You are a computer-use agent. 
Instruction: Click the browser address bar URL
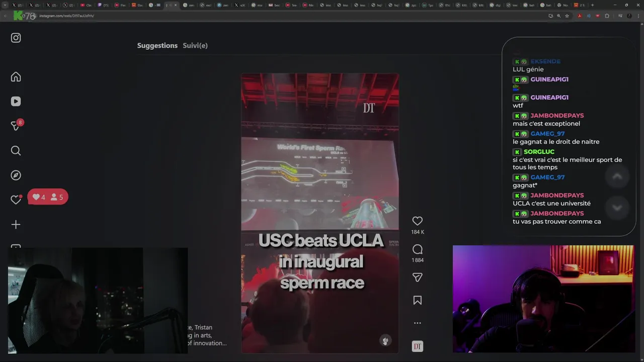click(x=66, y=16)
